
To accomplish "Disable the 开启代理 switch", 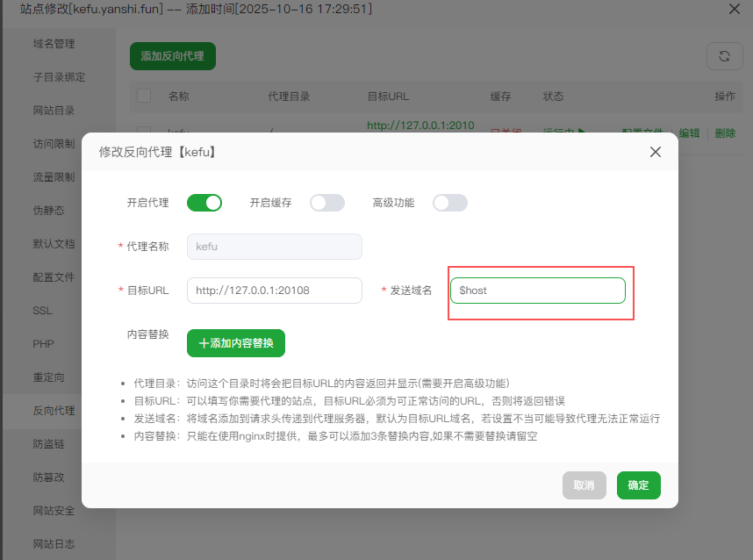I will [x=204, y=202].
